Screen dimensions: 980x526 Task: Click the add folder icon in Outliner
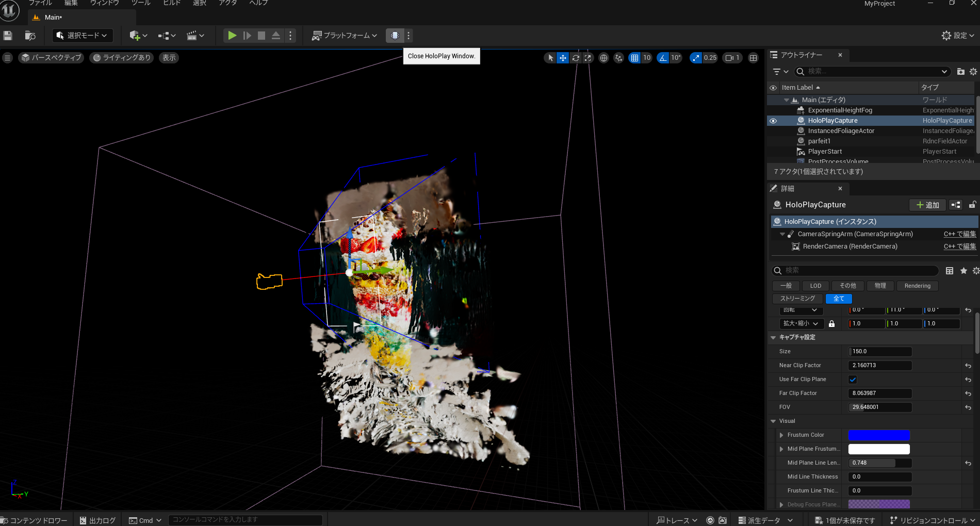pyautogui.click(x=960, y=72)
